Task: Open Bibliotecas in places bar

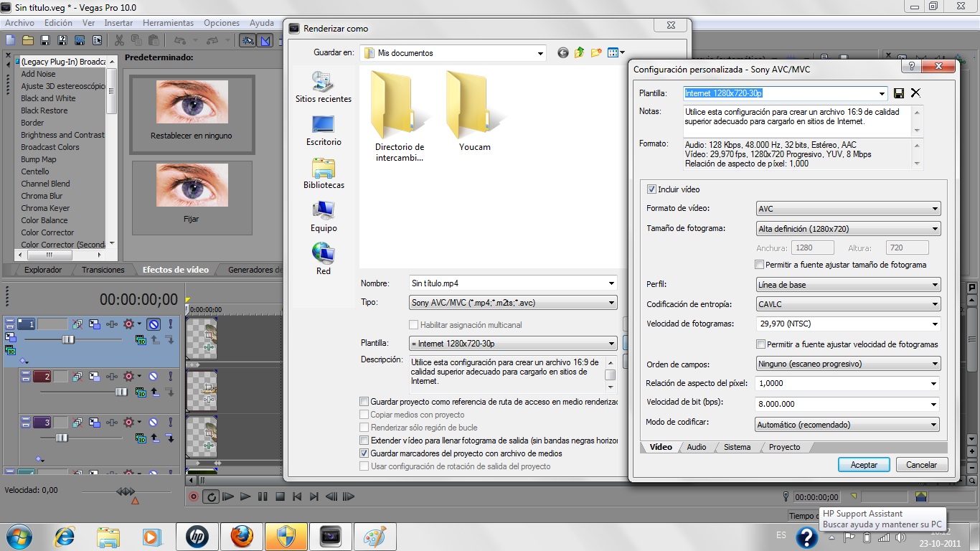Action: [x=323, y=173]
